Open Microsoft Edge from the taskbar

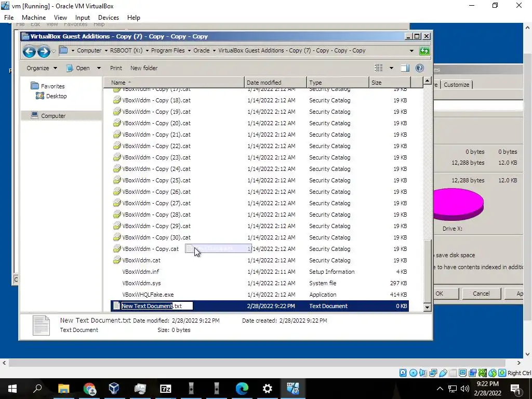242,389
